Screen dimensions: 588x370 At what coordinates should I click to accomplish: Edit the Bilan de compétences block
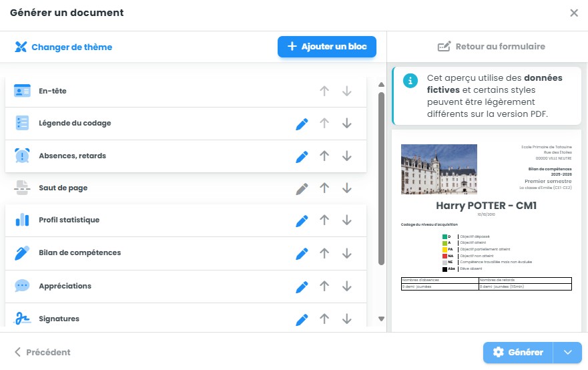(x=302, y=253)
